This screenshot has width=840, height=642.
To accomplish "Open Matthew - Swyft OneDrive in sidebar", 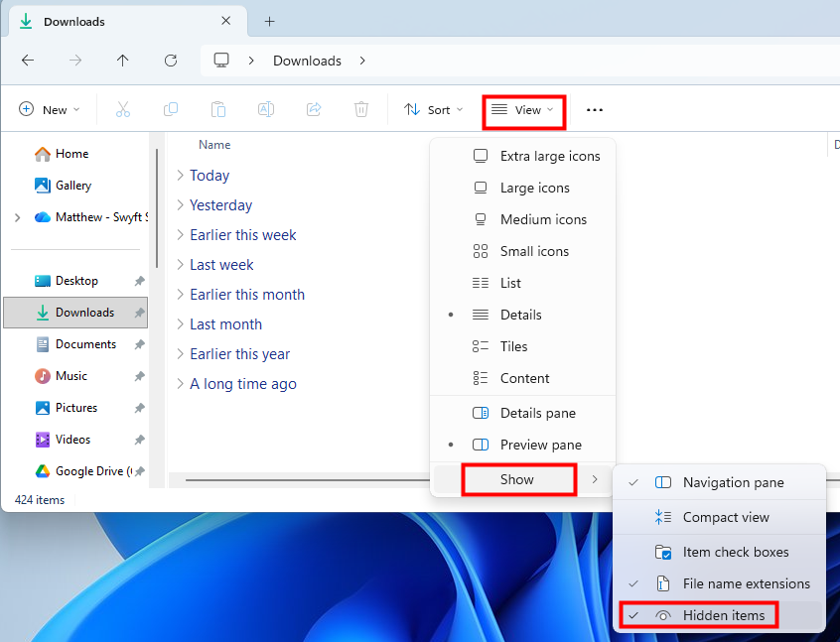I will point(91,217).
